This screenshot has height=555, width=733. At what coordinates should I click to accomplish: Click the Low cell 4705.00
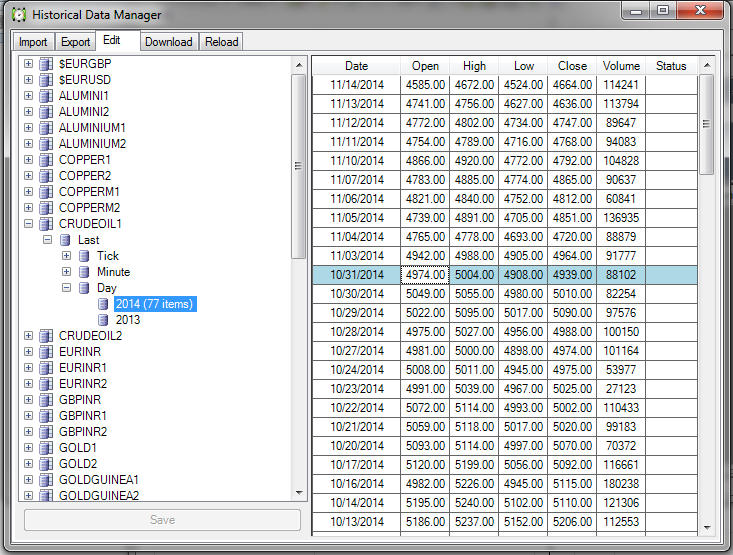point(524,218)
